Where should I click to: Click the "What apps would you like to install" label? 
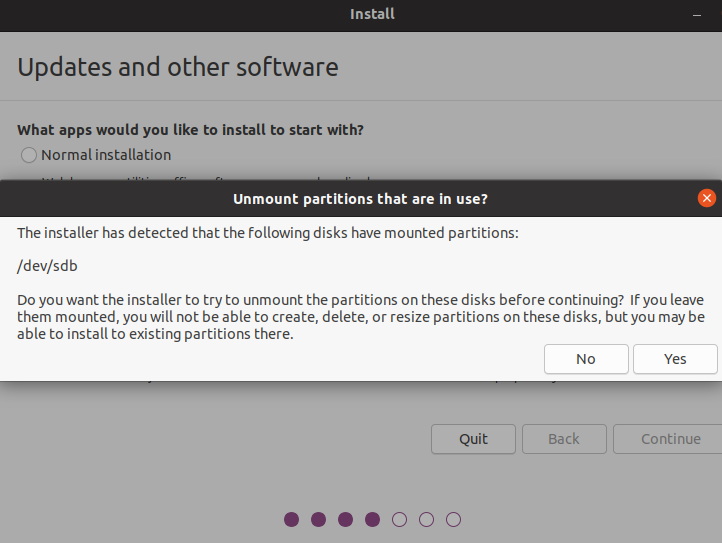click(x=190, y=130)
